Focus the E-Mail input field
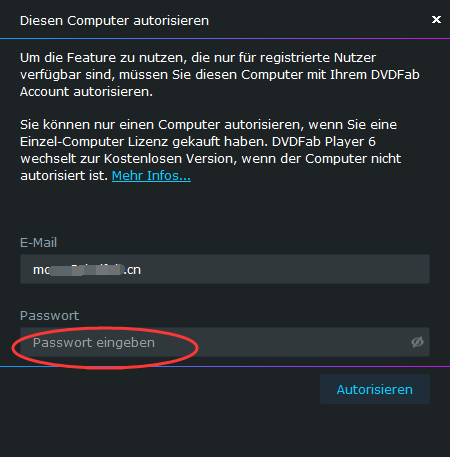The image size is (450, 457). pyautogui.click(x=225, y=269)
